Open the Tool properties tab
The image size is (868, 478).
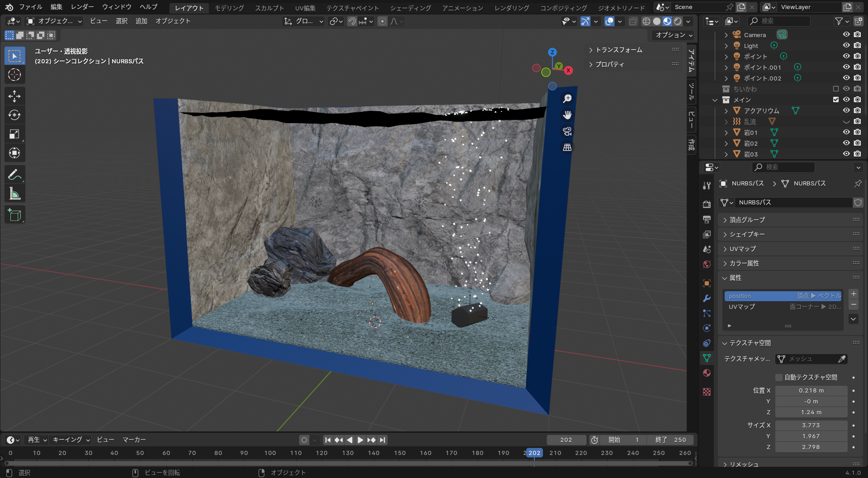707,185
